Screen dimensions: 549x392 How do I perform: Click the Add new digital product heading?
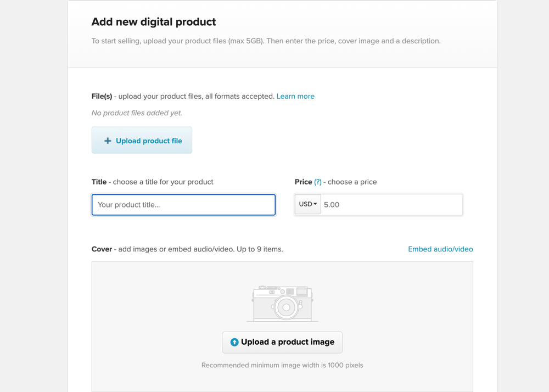point(154,22)
